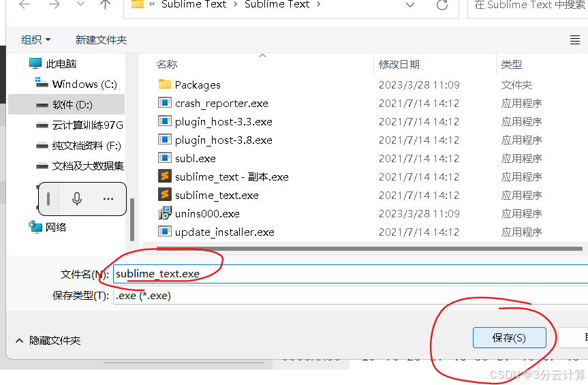
Task: Click update_installer.exe file icon
Action: [x=165, y=231]
